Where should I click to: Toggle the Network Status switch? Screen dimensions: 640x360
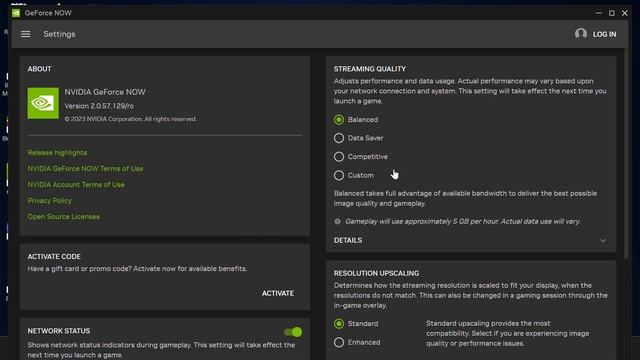pos(293,332)
